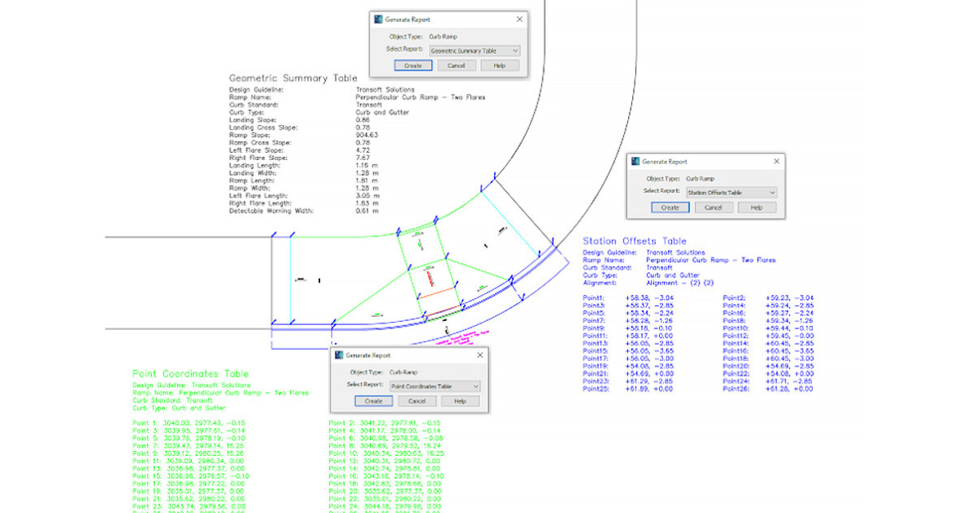Close the Point Coordinates Table report dialog
The width and height of the screenshot is (980, 513).
479,356
